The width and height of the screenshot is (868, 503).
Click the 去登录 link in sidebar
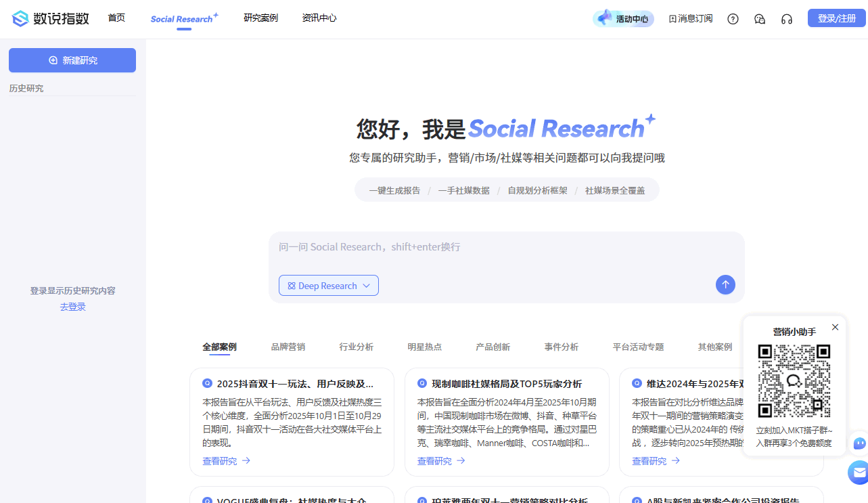72,307
